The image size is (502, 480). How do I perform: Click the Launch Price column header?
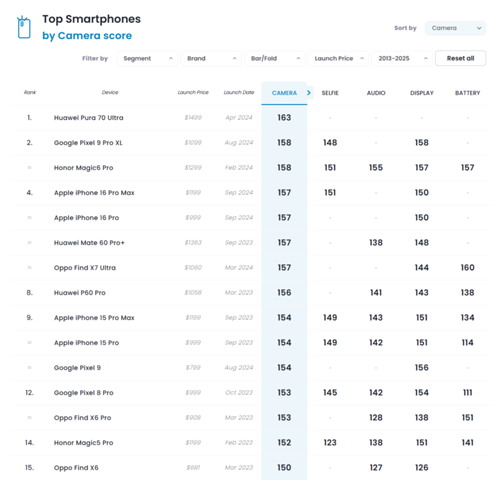point(193,92)
